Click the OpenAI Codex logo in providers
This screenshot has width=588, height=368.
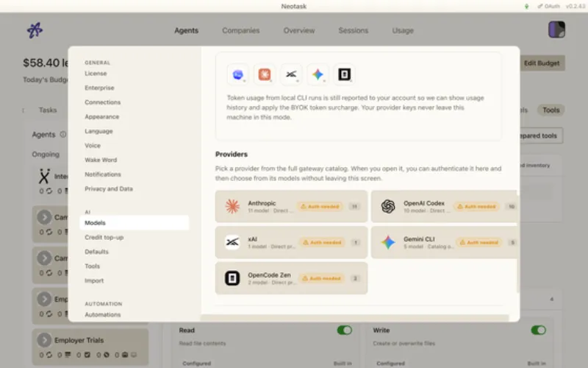click(x=388, y=206)
